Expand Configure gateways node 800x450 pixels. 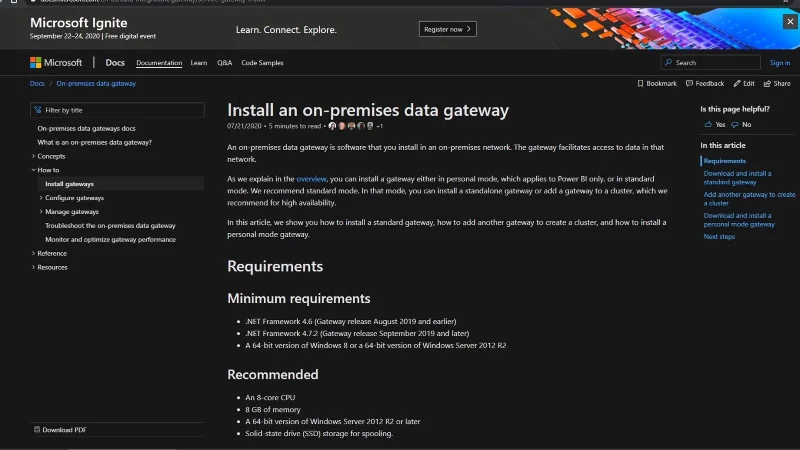coord(41,197)
